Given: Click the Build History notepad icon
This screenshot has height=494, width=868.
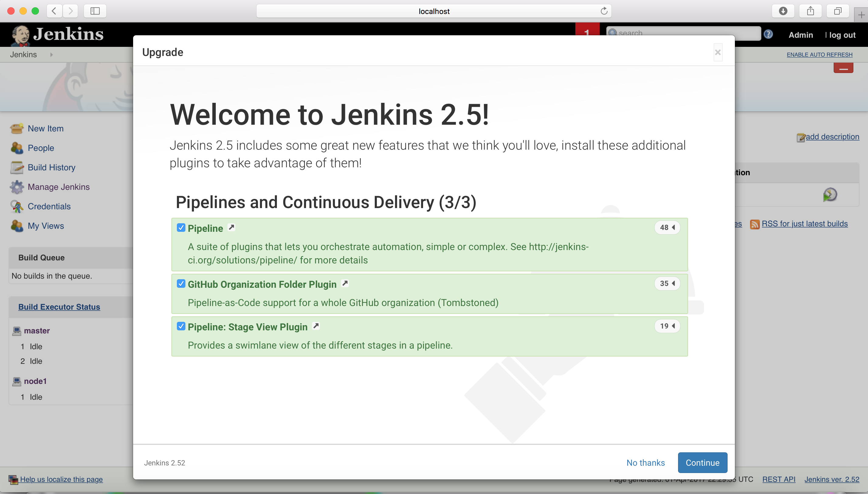Looking at the screenshot, I should [17, 167].
